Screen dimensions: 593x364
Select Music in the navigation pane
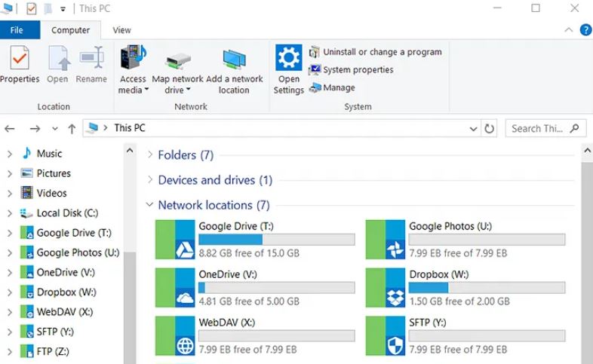49,154
